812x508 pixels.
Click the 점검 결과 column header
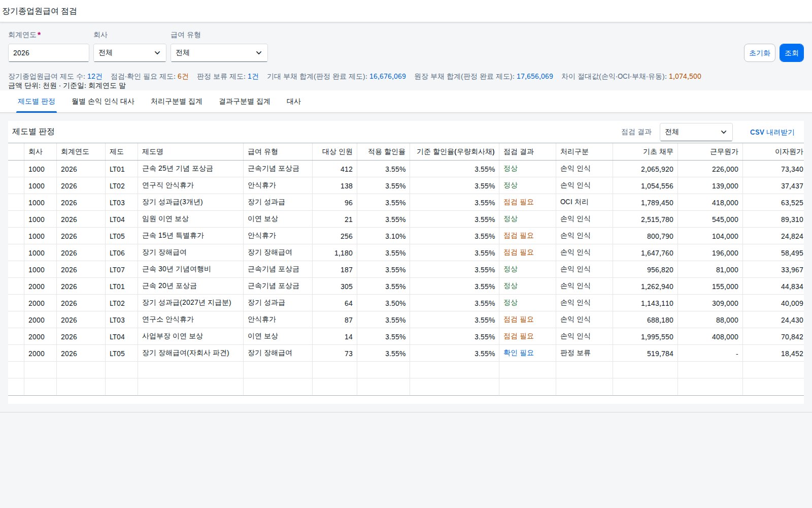pyautogui.click(x=527, y=152)
